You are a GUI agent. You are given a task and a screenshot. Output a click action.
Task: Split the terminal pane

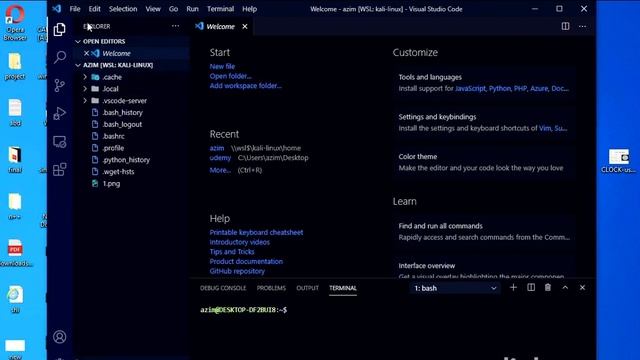pos(531,288)
